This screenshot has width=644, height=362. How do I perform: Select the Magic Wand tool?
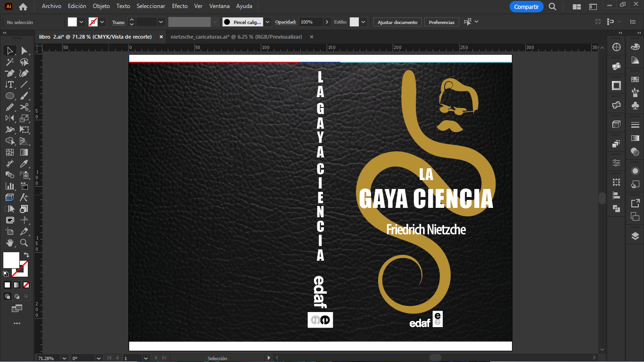pyautogui.click(x=10, y=62)
